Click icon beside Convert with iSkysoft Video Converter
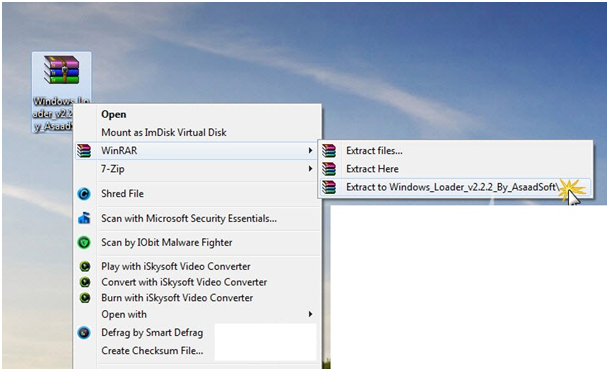 85,282
